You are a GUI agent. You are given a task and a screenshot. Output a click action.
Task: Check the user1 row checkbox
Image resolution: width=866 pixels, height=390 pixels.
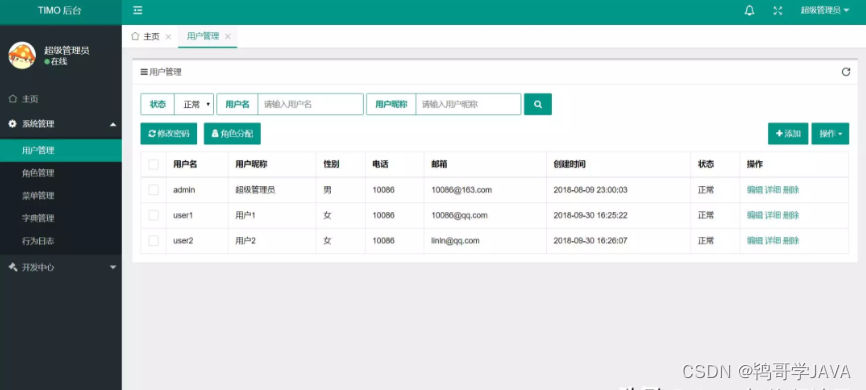[154, 215]
